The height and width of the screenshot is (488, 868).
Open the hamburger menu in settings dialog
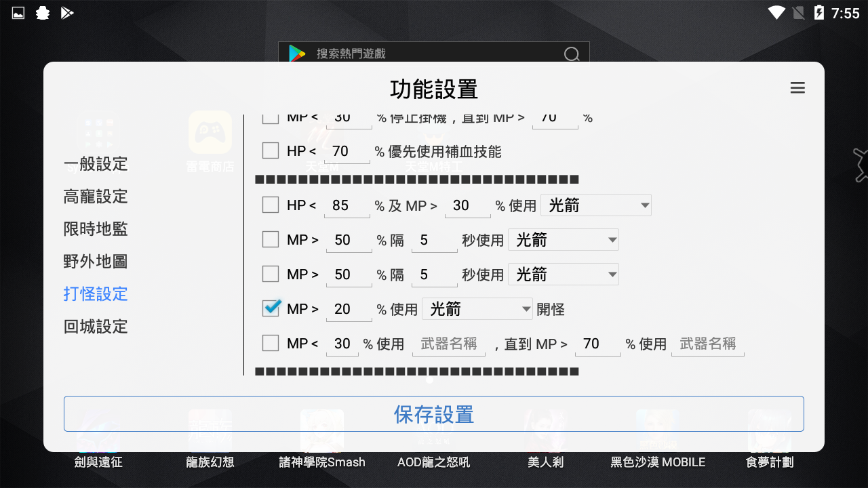[x=797, y=88]
